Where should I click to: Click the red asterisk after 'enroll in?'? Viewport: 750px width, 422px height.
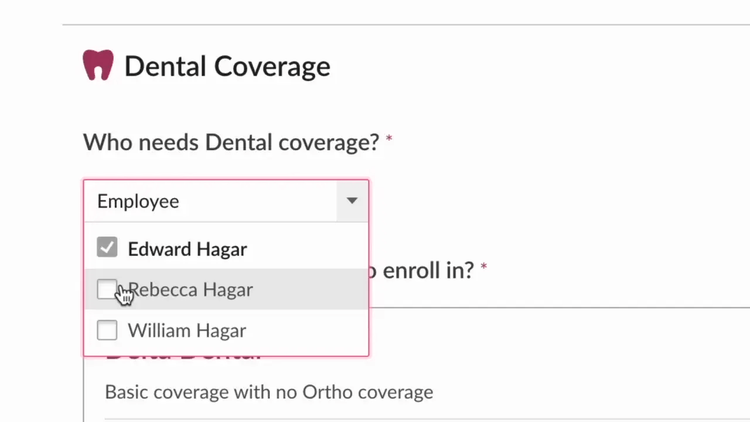coord(484,266)
